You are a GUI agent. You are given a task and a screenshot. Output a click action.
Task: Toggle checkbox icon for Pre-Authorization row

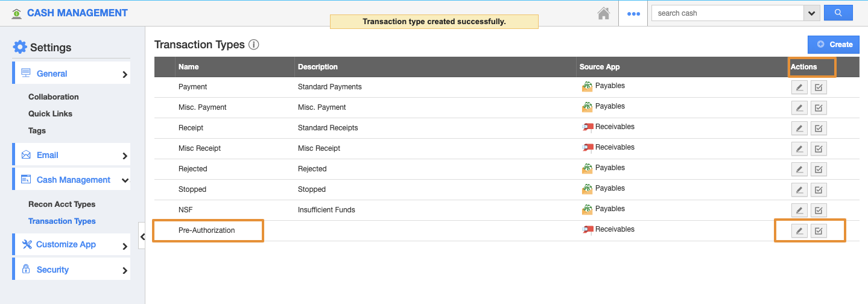click(819, 231)
